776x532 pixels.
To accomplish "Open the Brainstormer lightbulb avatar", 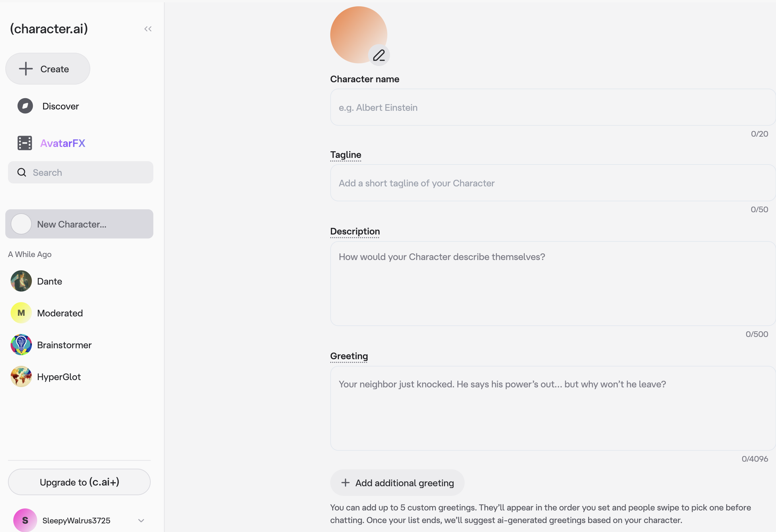I will [x=21, y=345].
